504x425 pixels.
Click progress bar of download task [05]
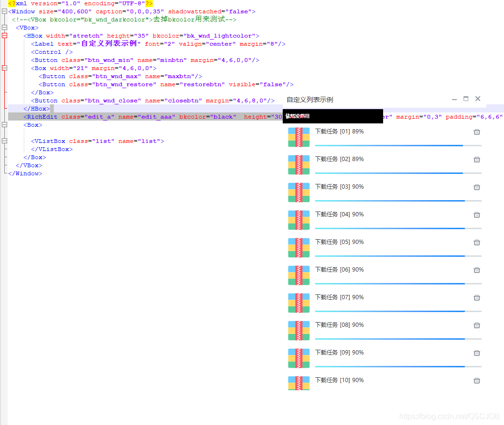click(398, 256)
